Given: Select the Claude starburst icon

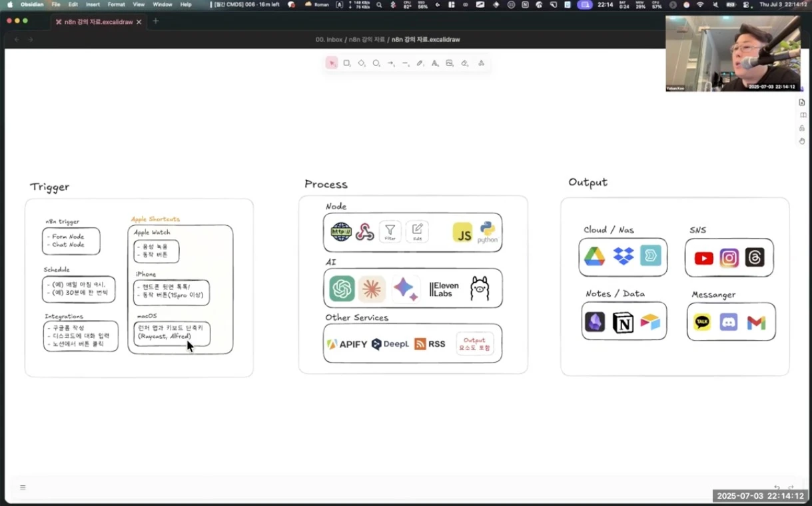Looking at the screenshot, I should point(372,289).
